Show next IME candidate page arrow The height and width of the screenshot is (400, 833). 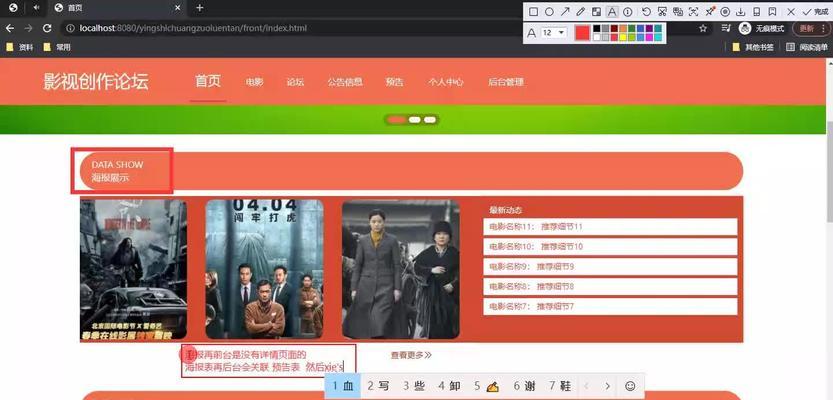[607, 386]
